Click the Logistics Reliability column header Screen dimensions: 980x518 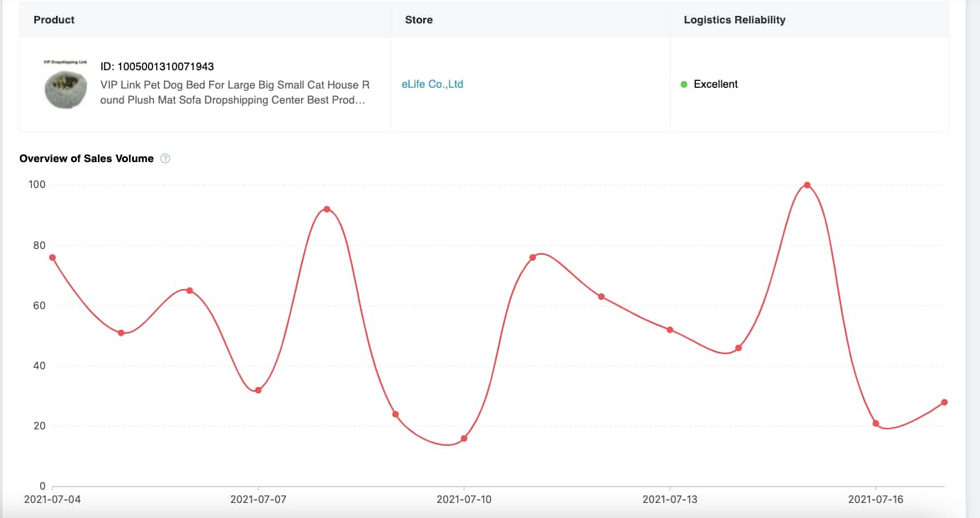click(x=734, y=19)
